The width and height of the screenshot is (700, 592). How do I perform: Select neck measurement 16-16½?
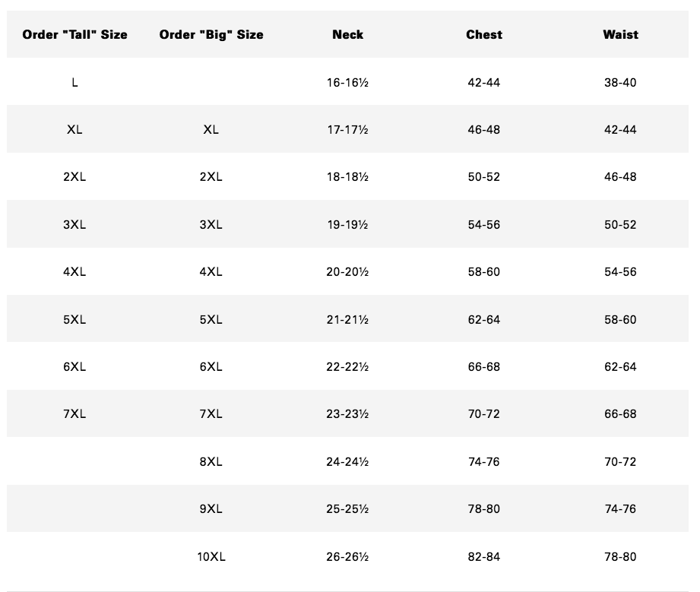coord(347,82)
